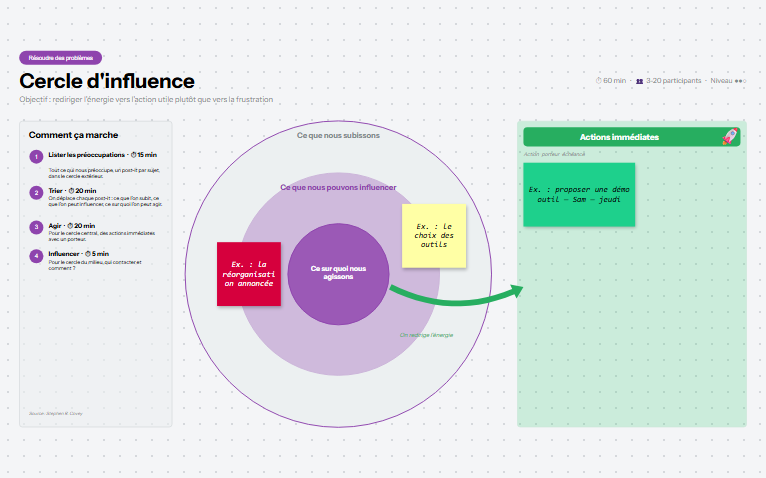
Task: Select the Lister les préoccupations step title
Action: tap(103, 154)
